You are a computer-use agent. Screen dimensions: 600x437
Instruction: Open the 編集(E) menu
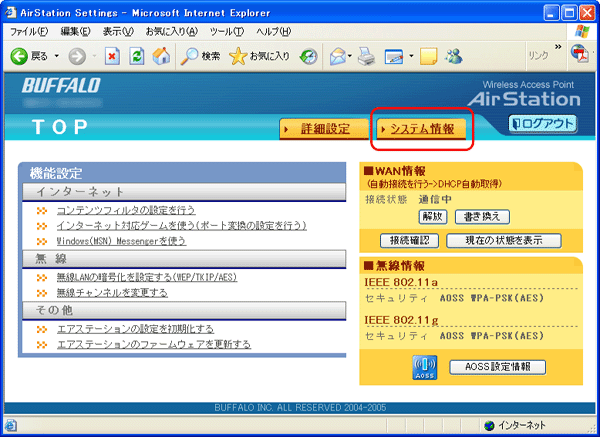(x=75, y=32)
